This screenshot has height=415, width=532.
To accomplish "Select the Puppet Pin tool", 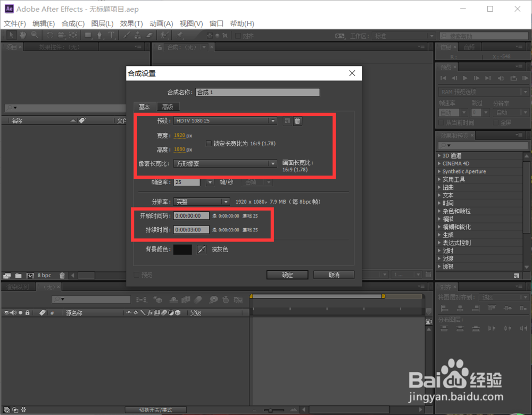I will pos(180,35).
